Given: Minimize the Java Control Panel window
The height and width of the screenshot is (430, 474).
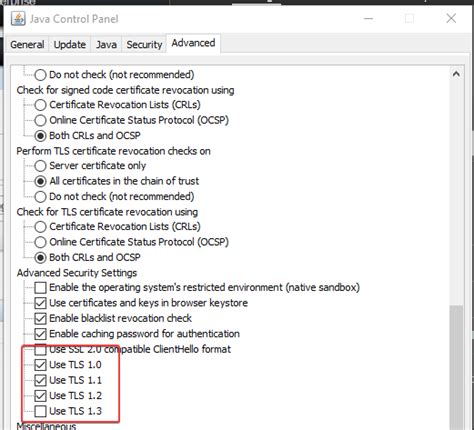Looking at the screenshot, I should (368, 19).
